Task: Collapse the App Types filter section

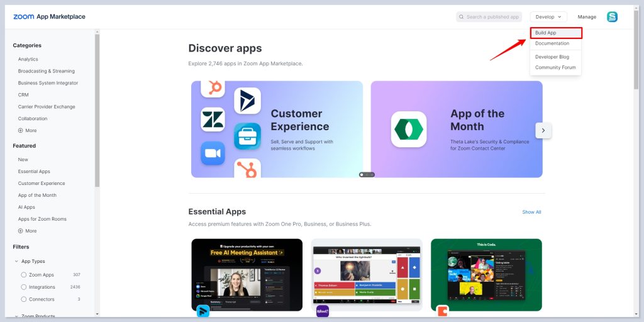Action: (x=16, y=262)
